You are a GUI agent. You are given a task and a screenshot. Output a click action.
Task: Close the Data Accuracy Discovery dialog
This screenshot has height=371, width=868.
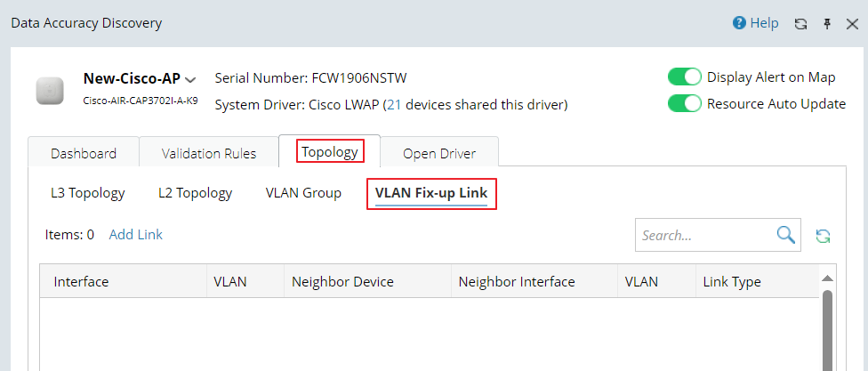851,24
